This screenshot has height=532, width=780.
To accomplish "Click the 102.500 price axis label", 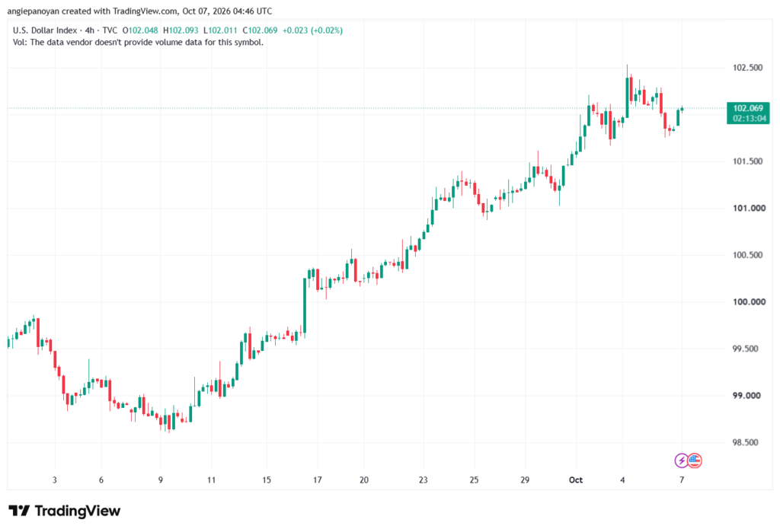I will point(747,68).
